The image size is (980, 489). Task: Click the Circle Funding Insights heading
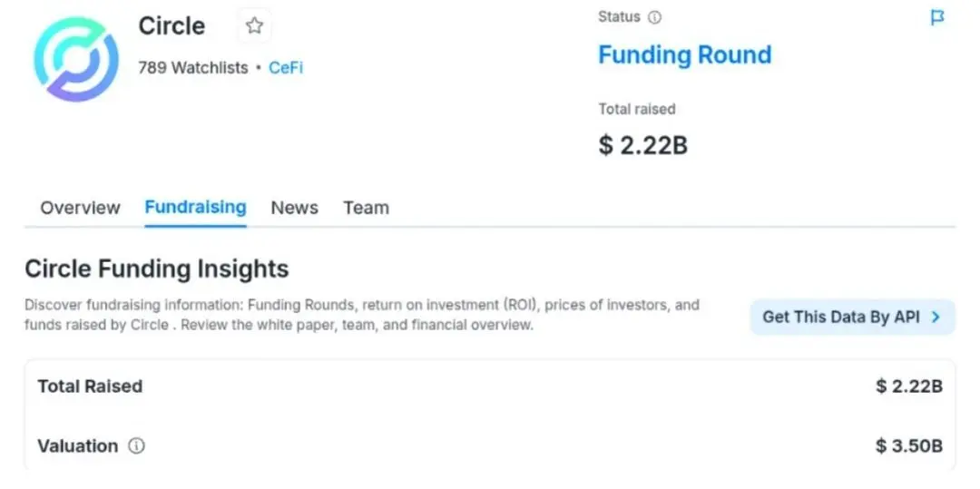tap(156, 269)
